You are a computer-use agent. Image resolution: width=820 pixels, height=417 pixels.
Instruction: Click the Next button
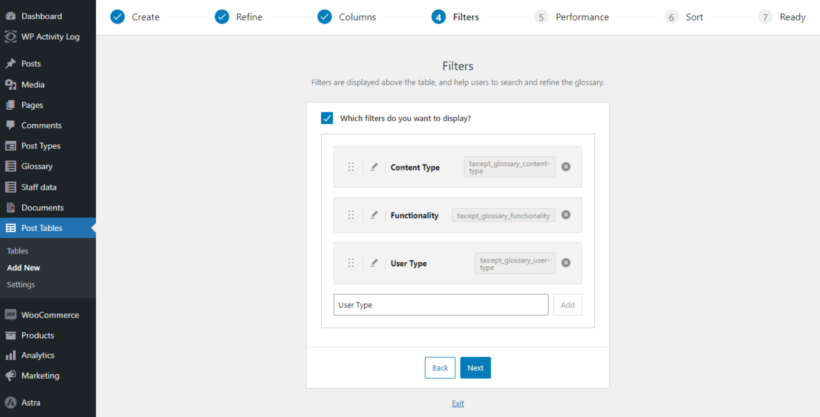(475, 368)
